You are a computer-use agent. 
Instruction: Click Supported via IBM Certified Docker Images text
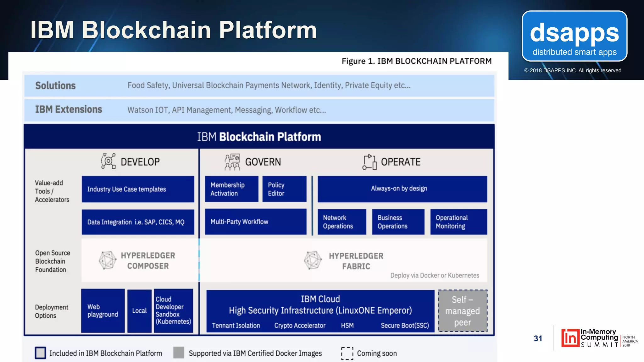pyautogui.click(x=255, y=353)
